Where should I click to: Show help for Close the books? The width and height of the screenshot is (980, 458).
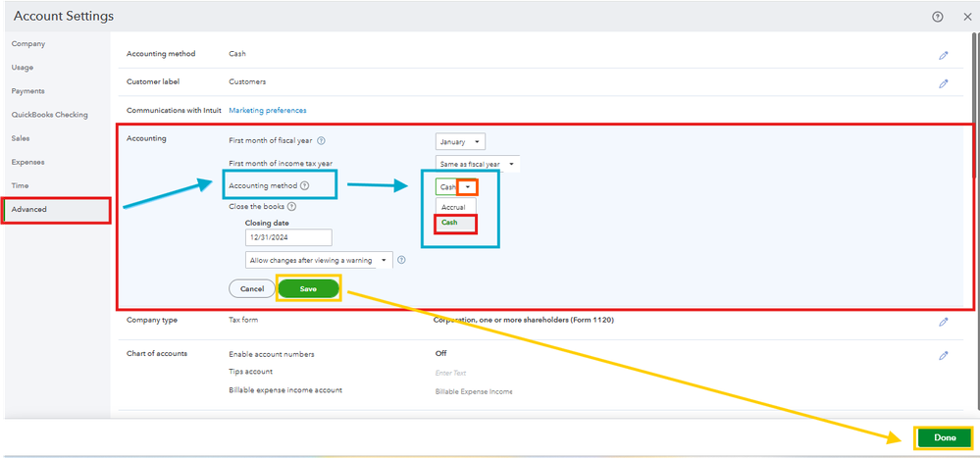pyautogui.click(x=291, y=206)
